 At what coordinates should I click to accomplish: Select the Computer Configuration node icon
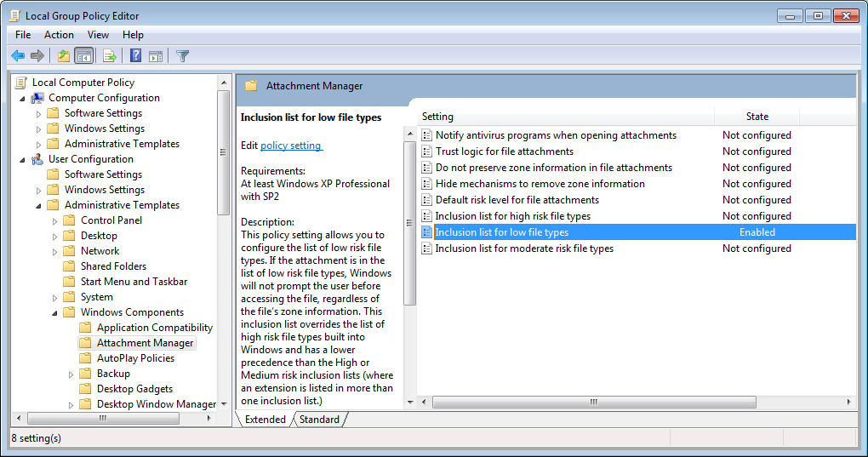37,98
